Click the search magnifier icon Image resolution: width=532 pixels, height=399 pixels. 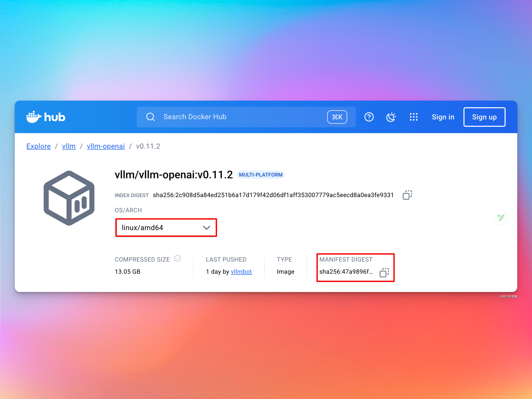tap(151, 117)
